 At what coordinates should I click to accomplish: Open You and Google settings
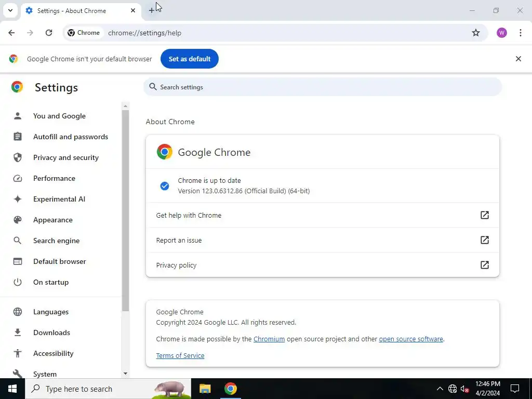59,116
